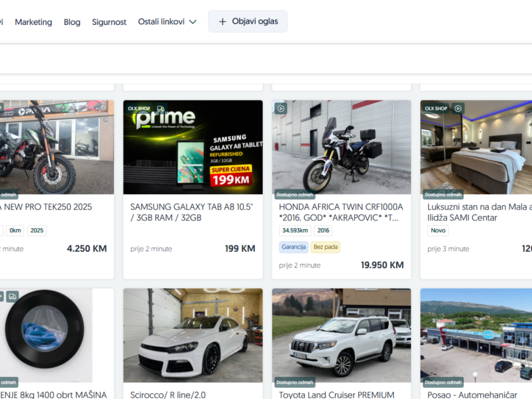
Task: Open white Scirocco R line car photo
Action: click(193, 335)
